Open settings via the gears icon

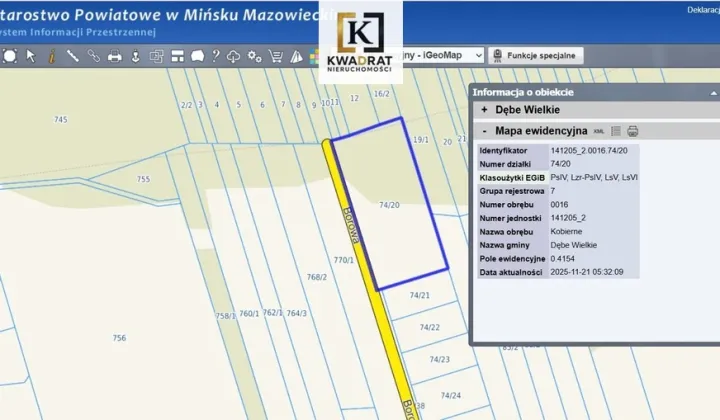point(254,56)
